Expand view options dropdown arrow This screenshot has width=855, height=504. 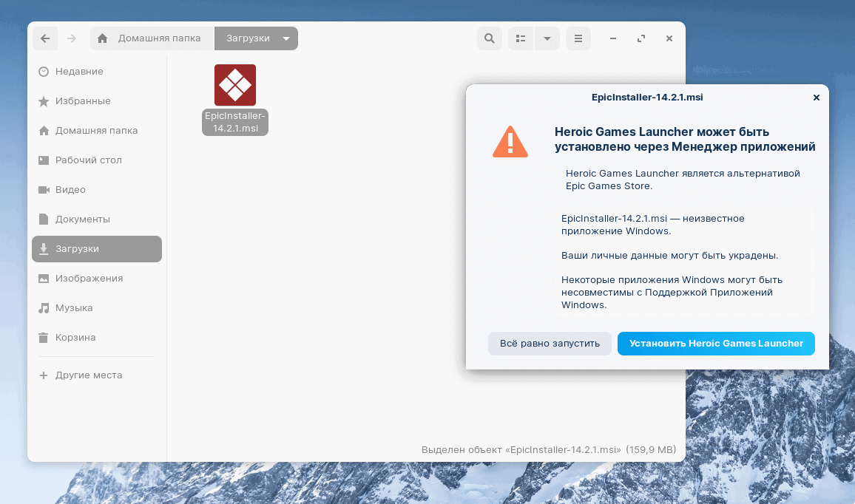pos(547,38)
